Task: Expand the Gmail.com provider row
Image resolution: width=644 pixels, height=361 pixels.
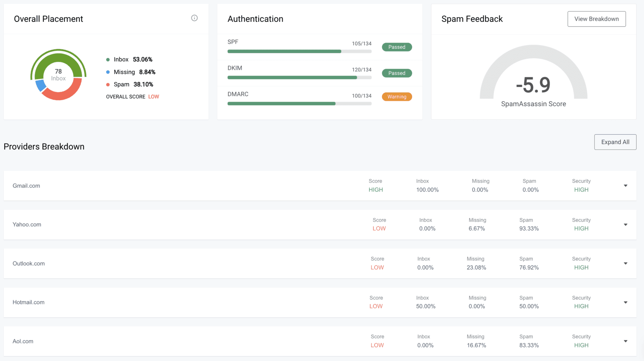Action: 625,186
